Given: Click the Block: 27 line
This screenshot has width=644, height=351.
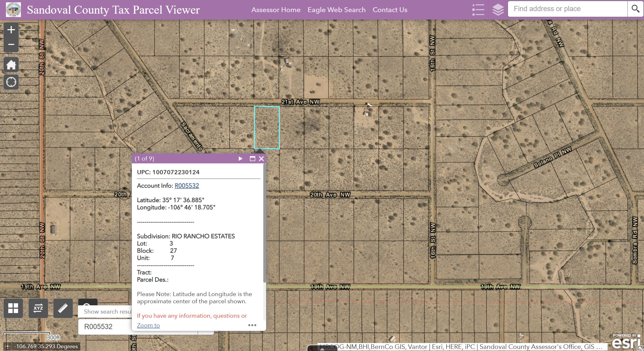Looking at the screenshot, I should pyautogui.click(x=157, y=251).
